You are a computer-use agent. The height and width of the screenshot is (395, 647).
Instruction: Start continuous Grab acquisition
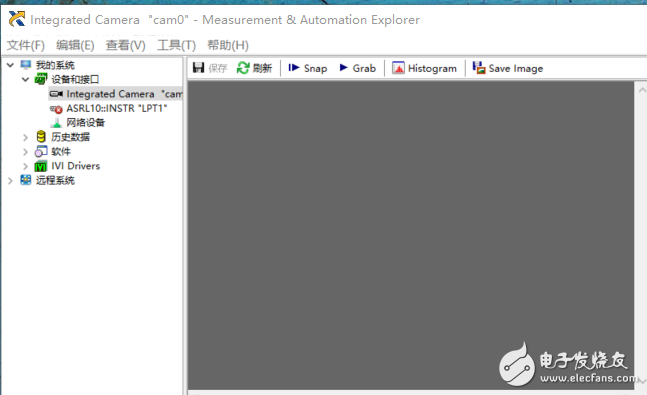pyautogui.click(x=357, y=68)
